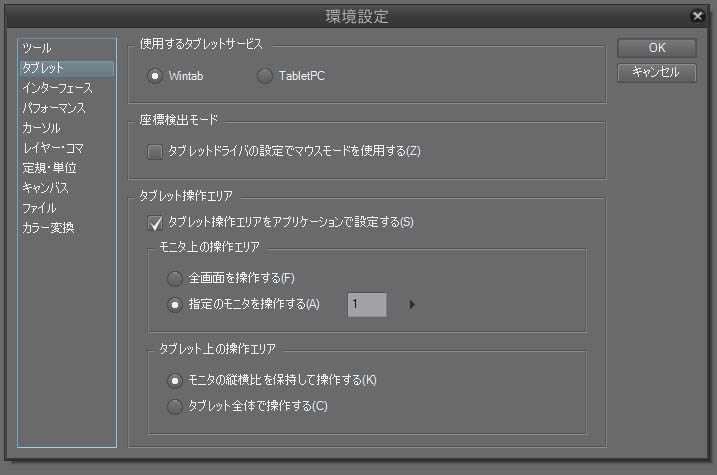This screenshot has height=475, width=717.
Task: Open the 定規・単位 preferences category
Action: [x=67, y=168]
